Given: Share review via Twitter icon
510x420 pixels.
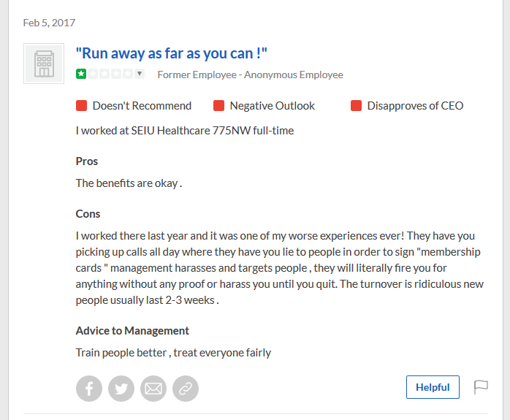Looking at the screenshot, I should point(121,389).
